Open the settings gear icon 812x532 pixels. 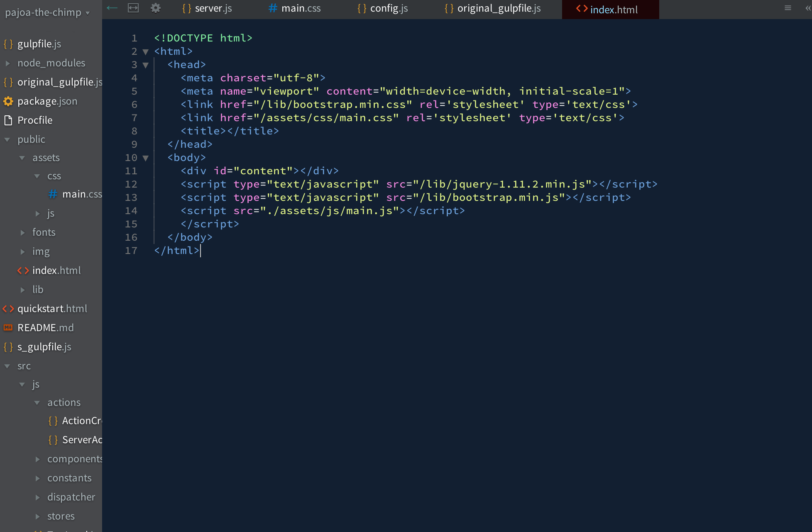(156, 8)
